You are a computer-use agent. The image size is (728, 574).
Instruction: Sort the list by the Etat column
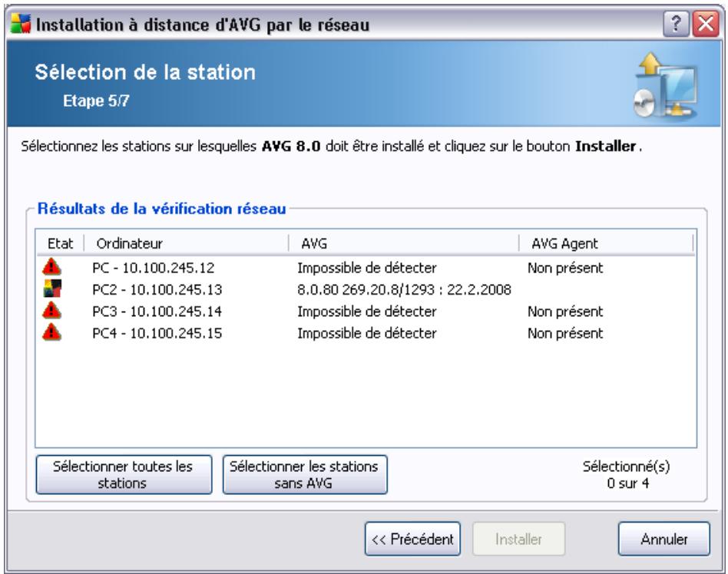[61, 243]
